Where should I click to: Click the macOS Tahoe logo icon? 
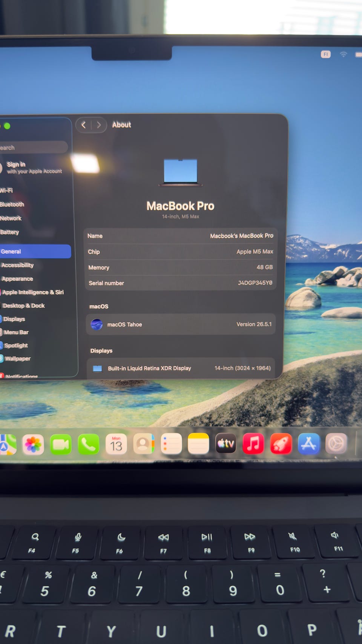point(97,324)
